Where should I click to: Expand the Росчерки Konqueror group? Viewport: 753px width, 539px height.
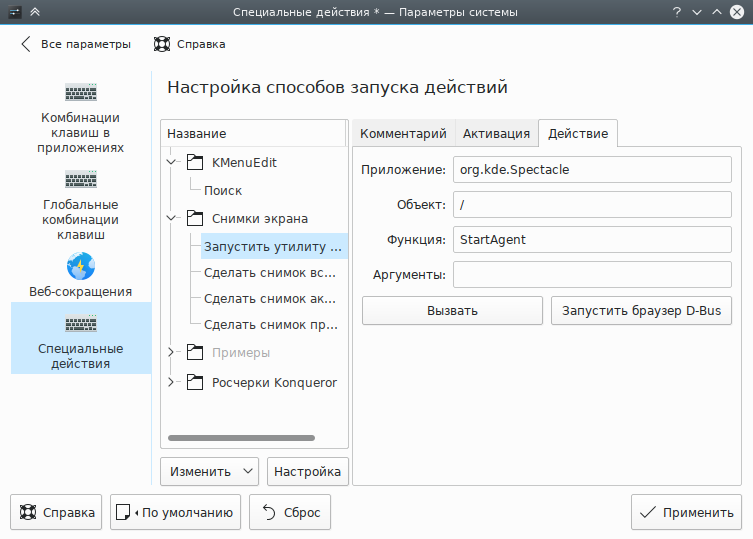tap(172, 382)
